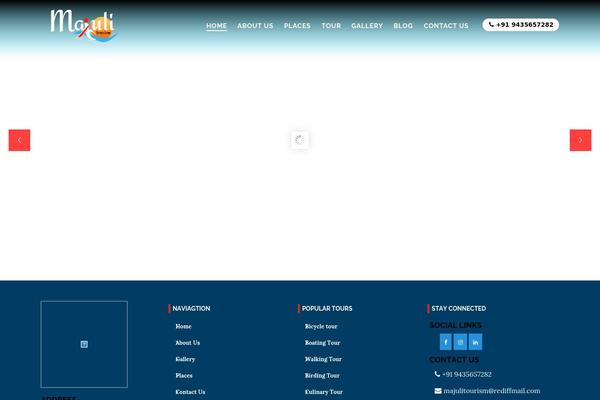Click the footer logo image placeholder
600x400 pixels.
pyautogui.click(x=84, y=344)
